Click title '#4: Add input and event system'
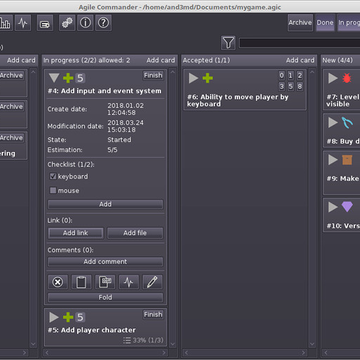This screenshot has width=360, height=360. pyautogui.click(x=104, y=91)
